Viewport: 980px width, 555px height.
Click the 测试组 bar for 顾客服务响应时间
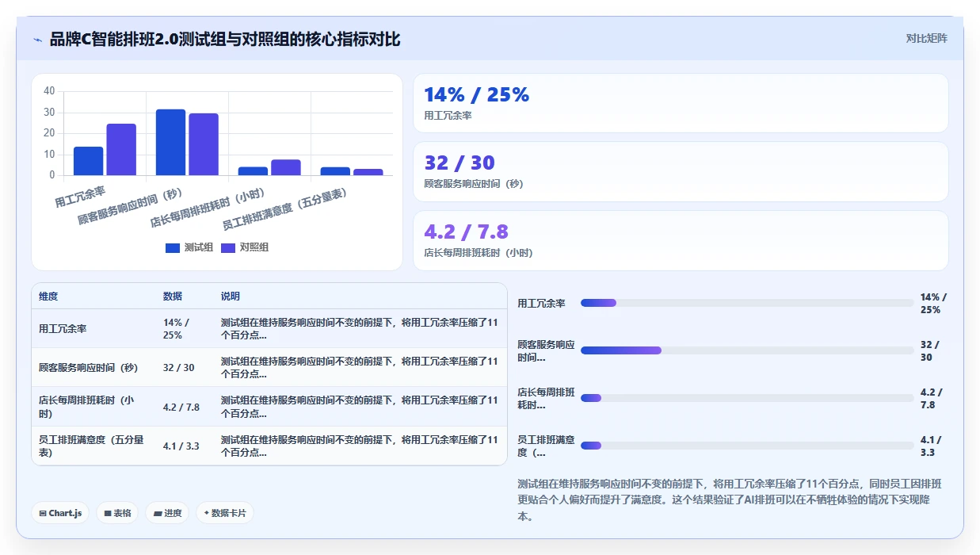(x=171, y=142)
